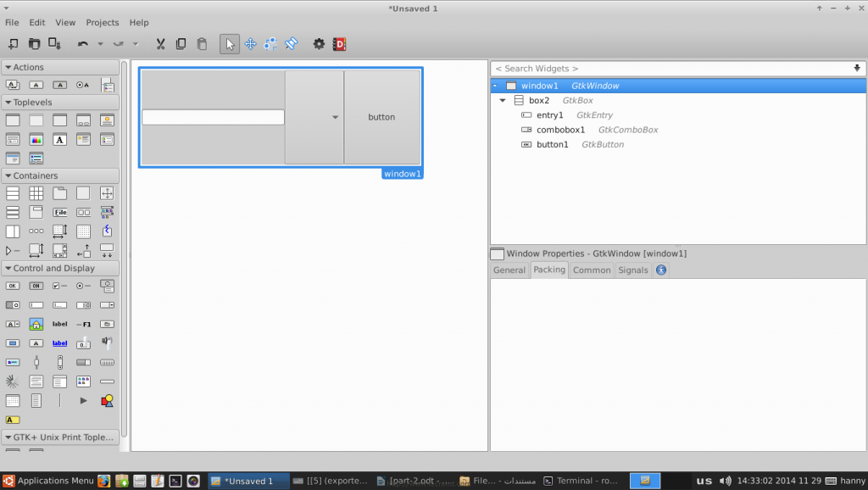Click the 'button' widget in the design canvas
The image size is (868, 490).
pyautogui.click(x=381, y=117)
